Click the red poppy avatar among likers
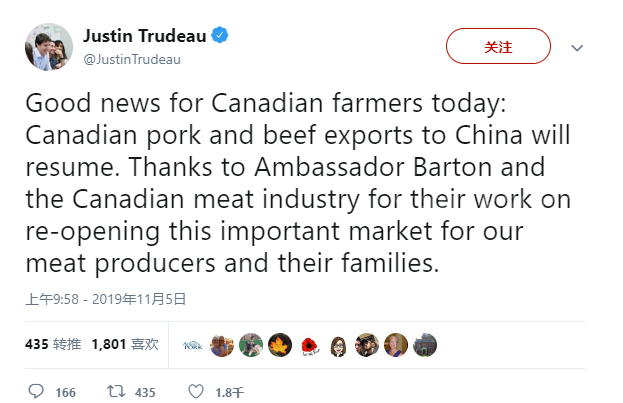623x403 pixels. 309,345
